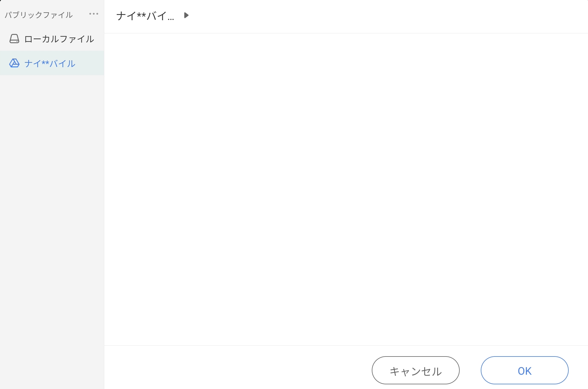This screenshot has width=588, height=389.
Task: Click the パブリックファイル section header
Action: 39,15
